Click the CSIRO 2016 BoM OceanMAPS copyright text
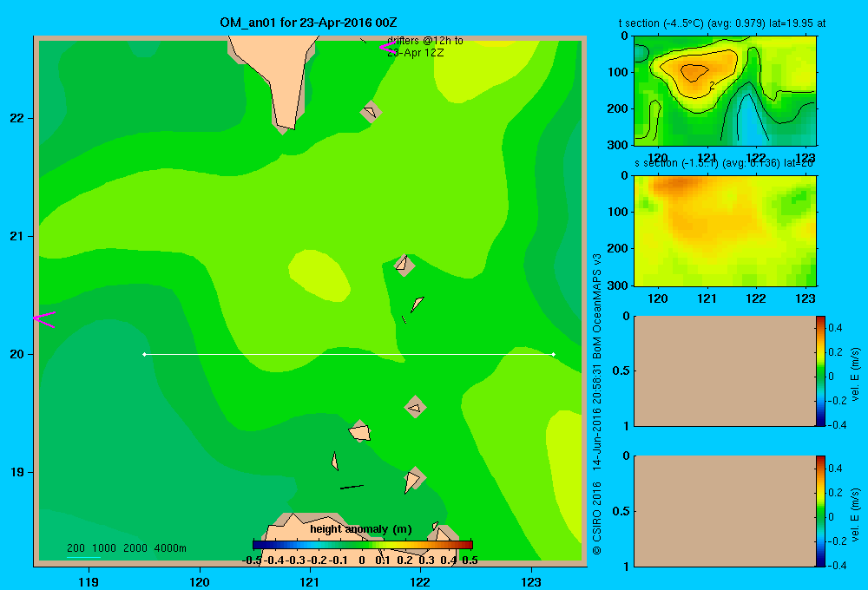 click(597, 404)
